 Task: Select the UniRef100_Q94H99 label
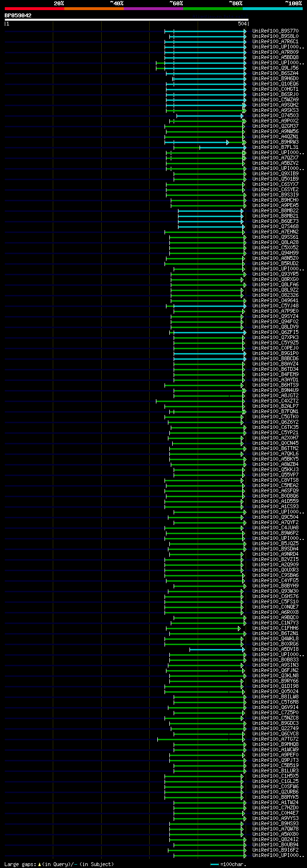click(x=276, y=253)
